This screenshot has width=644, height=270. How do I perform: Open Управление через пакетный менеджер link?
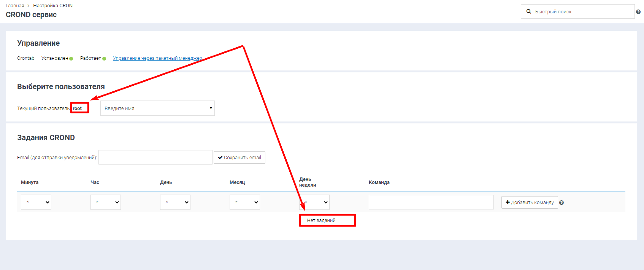point(157,58)
